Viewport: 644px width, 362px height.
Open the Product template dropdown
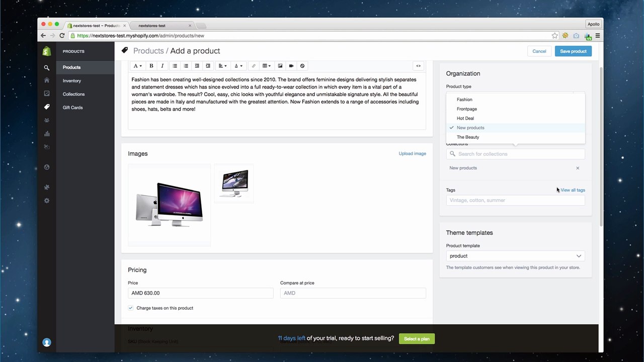[515, 256]
